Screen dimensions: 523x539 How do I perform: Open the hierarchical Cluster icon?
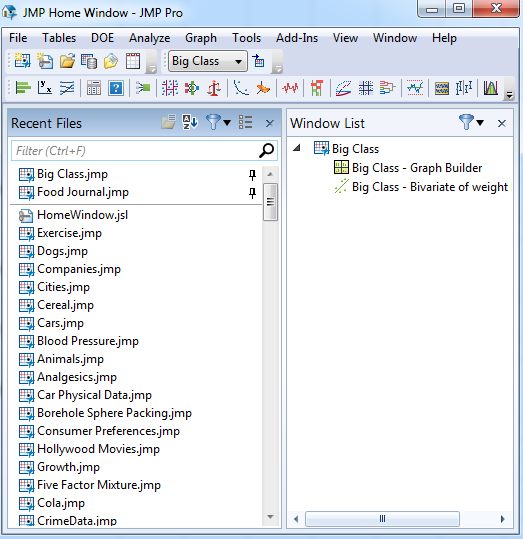tap(388, 88)
